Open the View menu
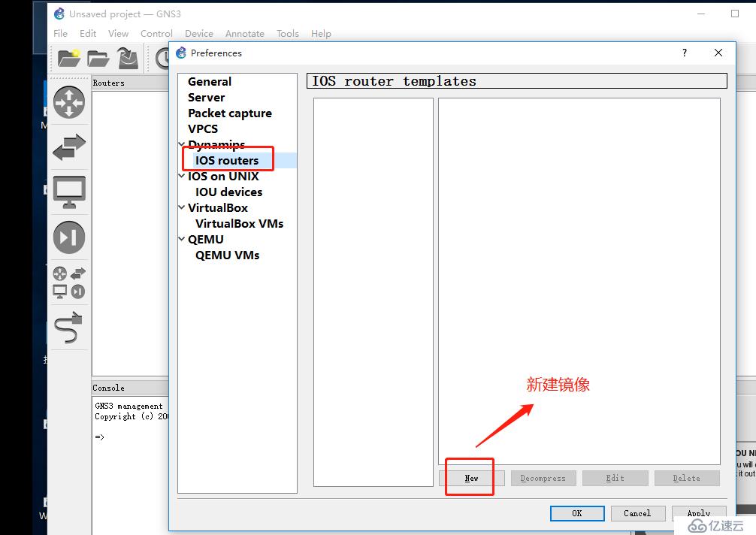This screenshot has height=535, width=756. click(118, 33)
